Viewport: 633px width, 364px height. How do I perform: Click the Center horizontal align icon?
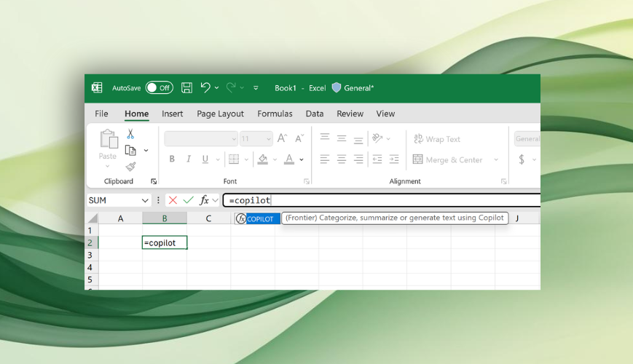click(x=342, y=159)
